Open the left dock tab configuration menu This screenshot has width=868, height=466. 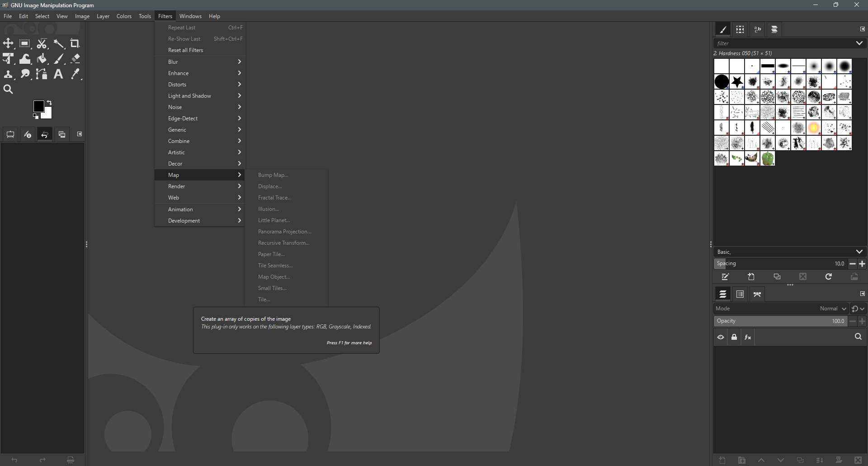coord(80,134)
